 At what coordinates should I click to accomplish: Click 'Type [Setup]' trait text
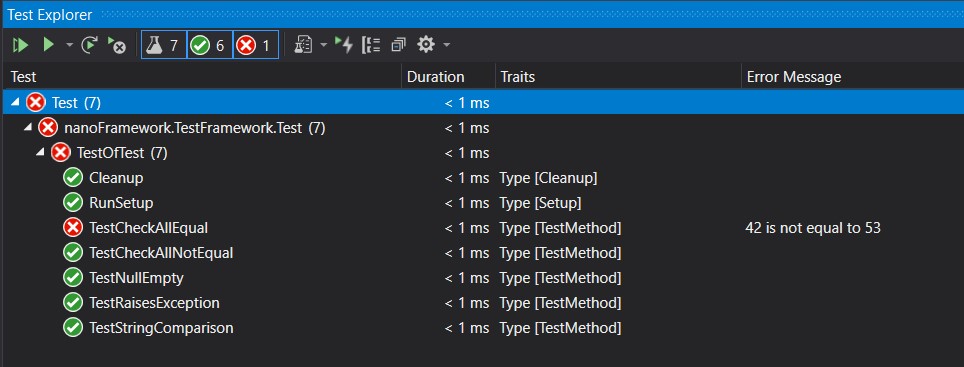tap(540, 203)
